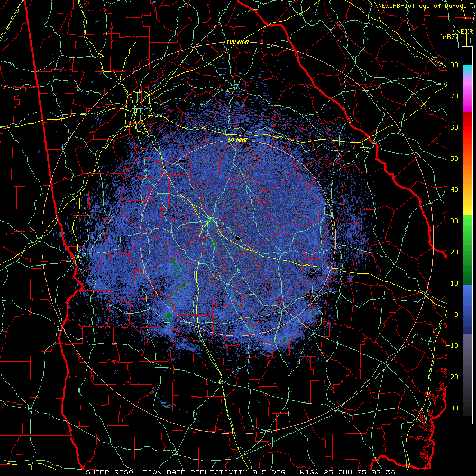The image size is (476, 476).
Task: Click the cyan segment of the reflectivity color bar
Action: point(467,70)
